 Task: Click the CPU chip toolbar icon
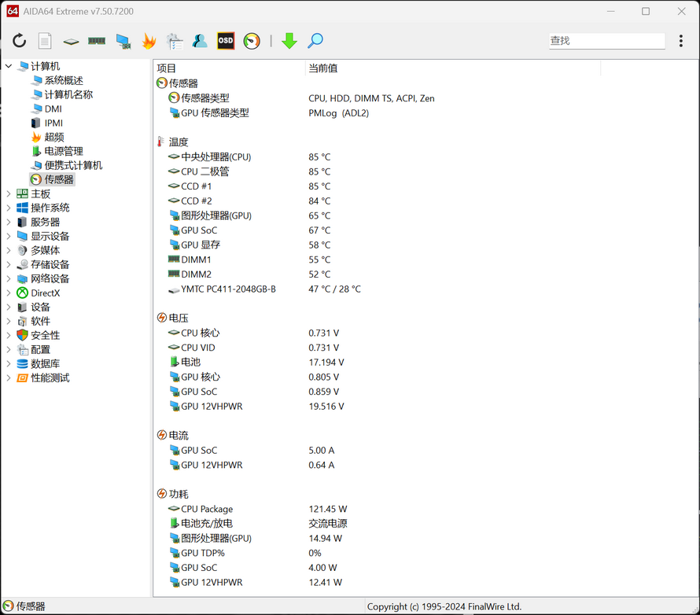click(x=71, y=41)
